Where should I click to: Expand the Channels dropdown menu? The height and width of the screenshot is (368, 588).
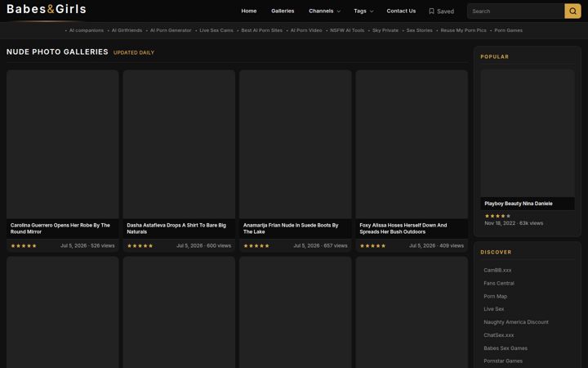pos(325,11)
